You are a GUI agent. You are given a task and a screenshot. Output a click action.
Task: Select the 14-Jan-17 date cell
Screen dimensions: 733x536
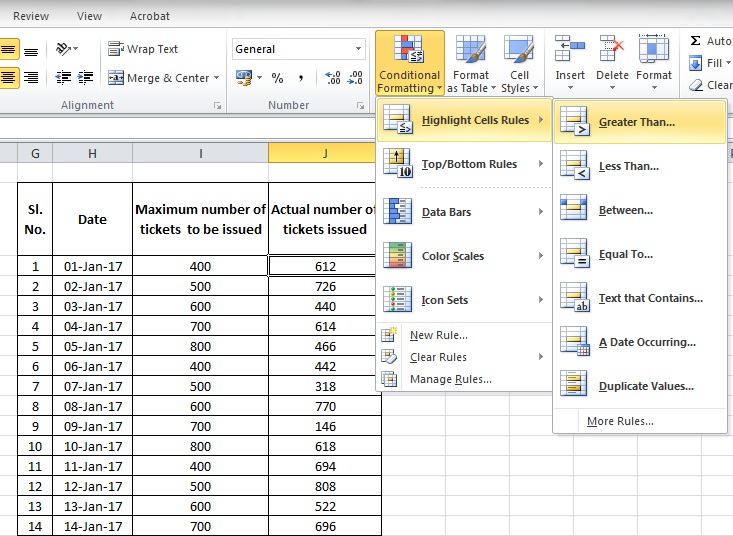(93, 526)
